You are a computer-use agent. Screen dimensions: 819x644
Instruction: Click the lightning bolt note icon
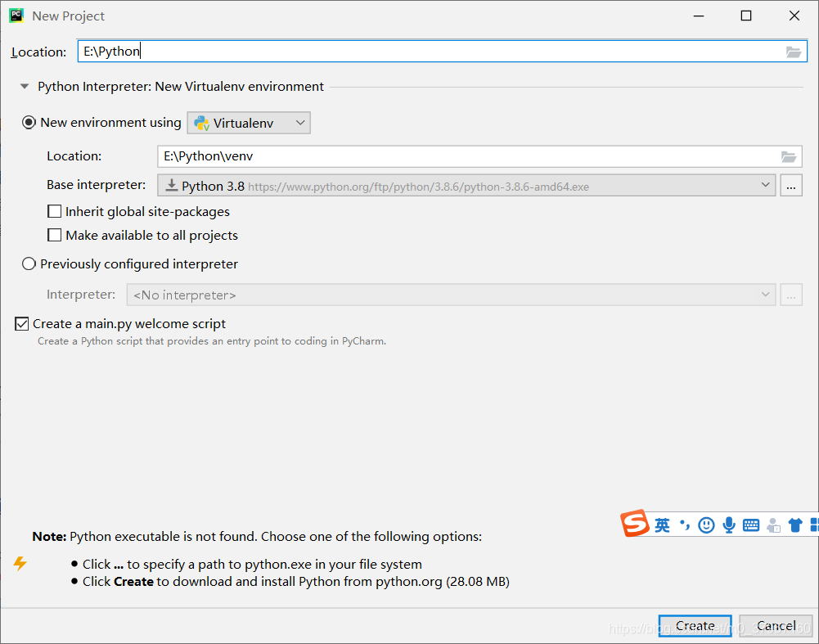[x=20, y=564]
